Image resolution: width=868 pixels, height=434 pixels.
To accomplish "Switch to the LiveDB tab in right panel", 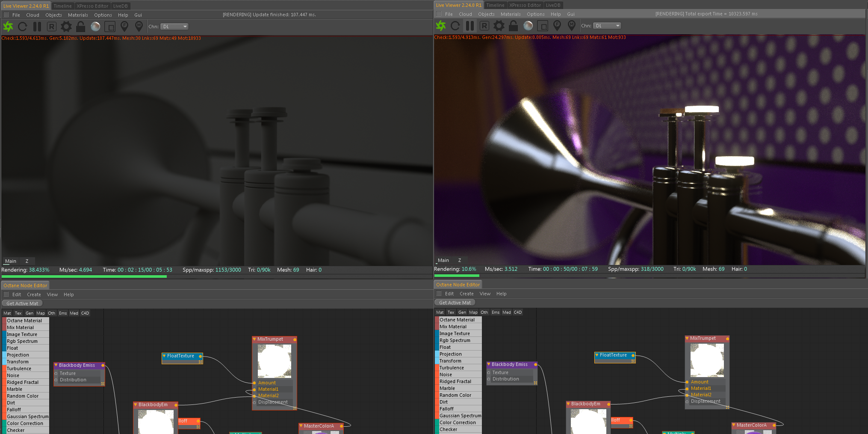I will pyautogui.click(x=553, y=5).
